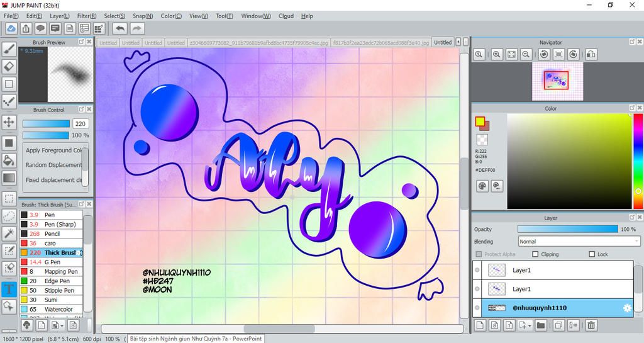644x343 pixels.
Task: Undock the Navigator panel
Action: point(632,42)
